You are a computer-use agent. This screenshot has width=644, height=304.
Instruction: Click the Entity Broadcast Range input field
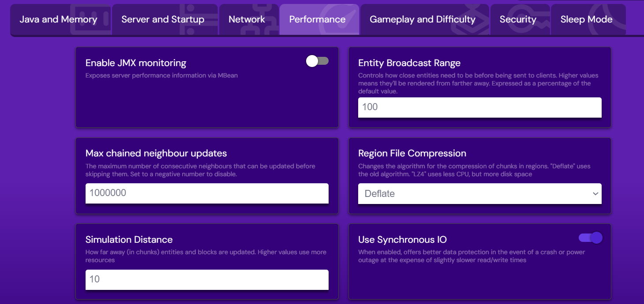click(x=479, y=108)
